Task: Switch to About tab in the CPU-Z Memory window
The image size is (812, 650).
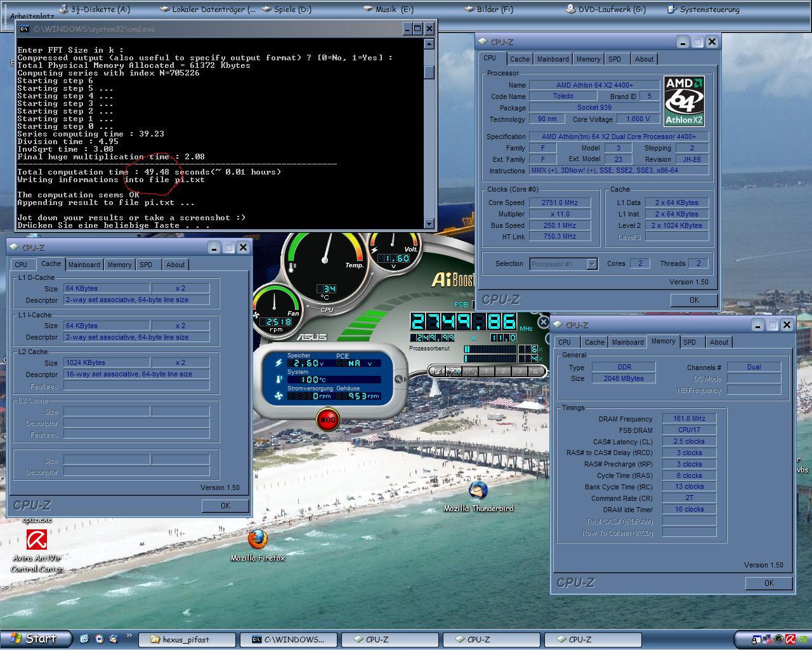Action: click(x=719, y=342)
